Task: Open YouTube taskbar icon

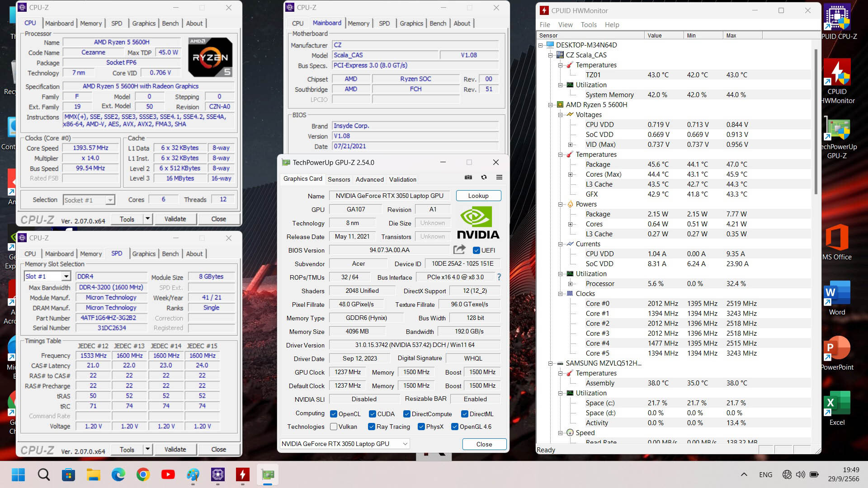Action: (168, 474)
